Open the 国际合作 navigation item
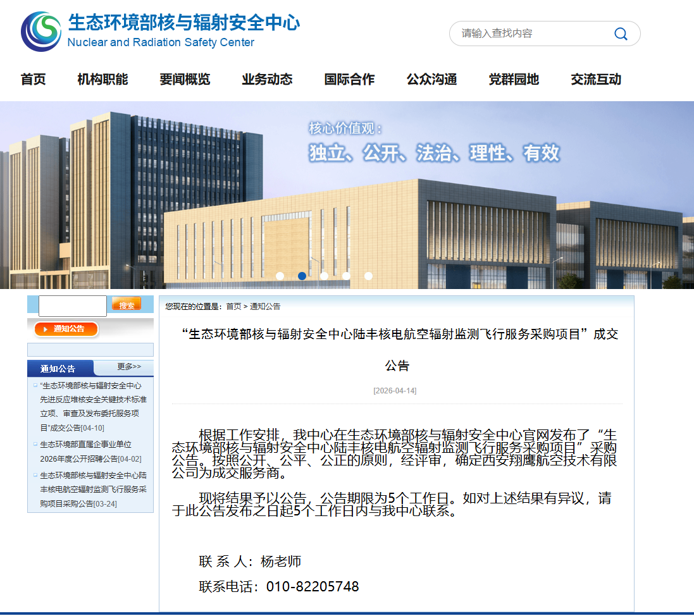The width and height of the screenshot is (694, 616). tap(349, 80)
